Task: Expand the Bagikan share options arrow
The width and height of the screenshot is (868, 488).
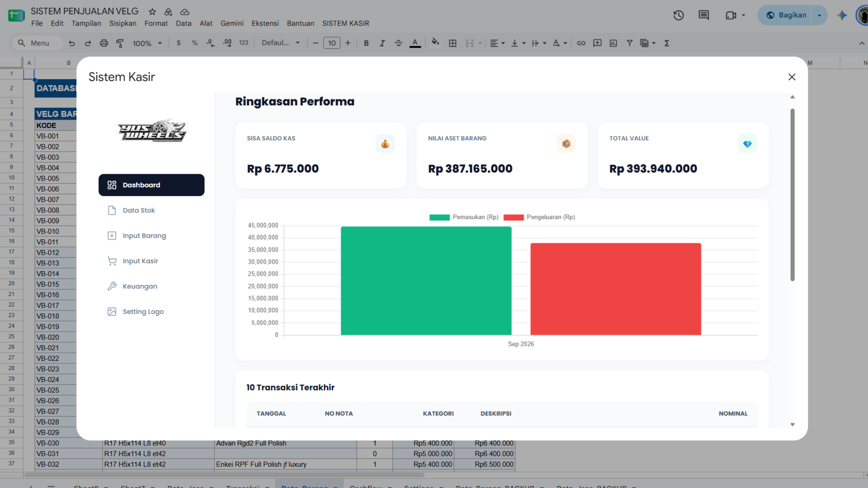Action: coord(820,15)
